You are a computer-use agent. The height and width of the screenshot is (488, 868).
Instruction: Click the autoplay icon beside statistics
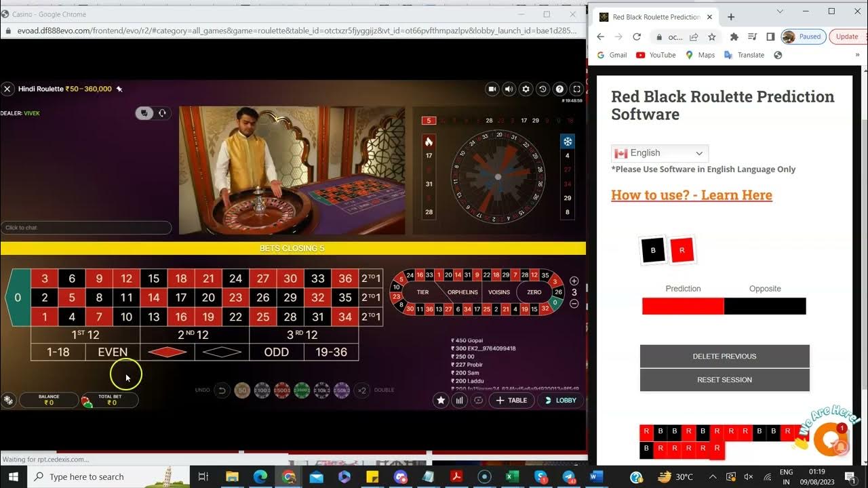[478, 400]
